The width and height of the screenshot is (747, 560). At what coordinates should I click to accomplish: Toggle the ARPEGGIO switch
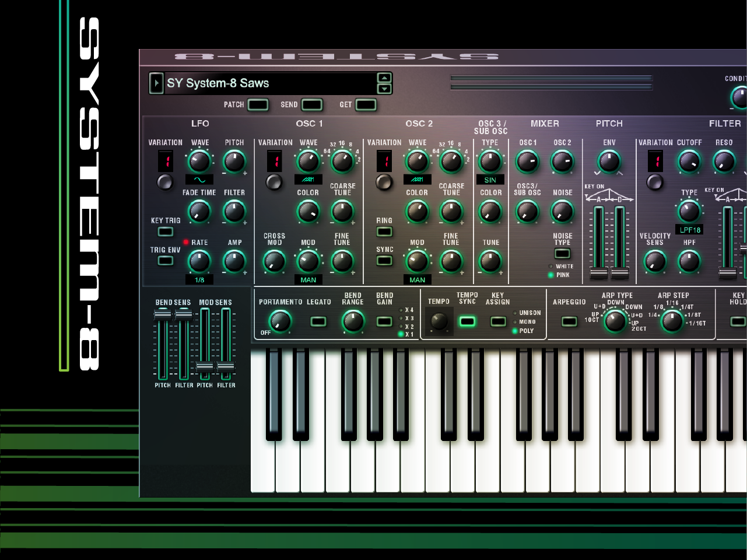[x=569, y=321]
